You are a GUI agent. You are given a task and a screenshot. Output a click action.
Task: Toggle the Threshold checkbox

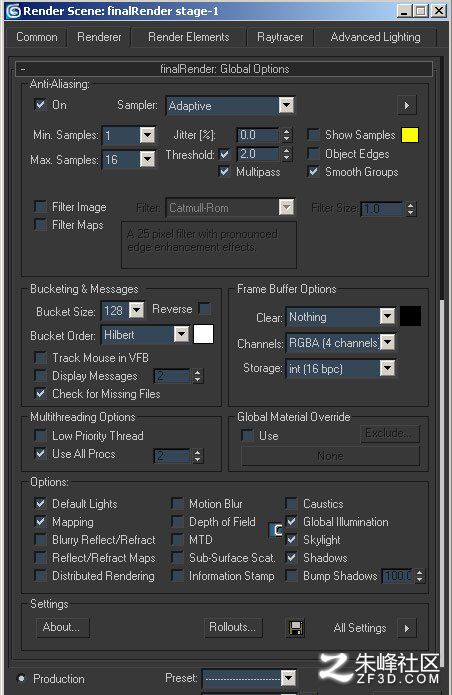tap(225, 154)
